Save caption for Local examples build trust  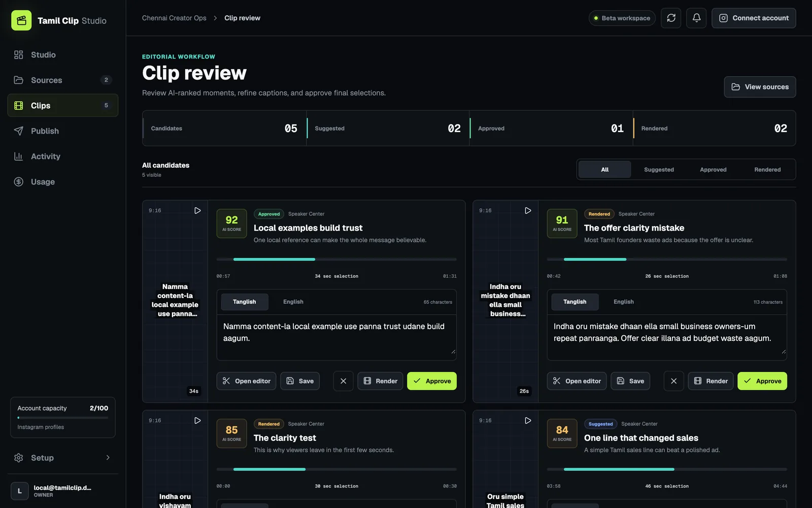pos(300,381)
